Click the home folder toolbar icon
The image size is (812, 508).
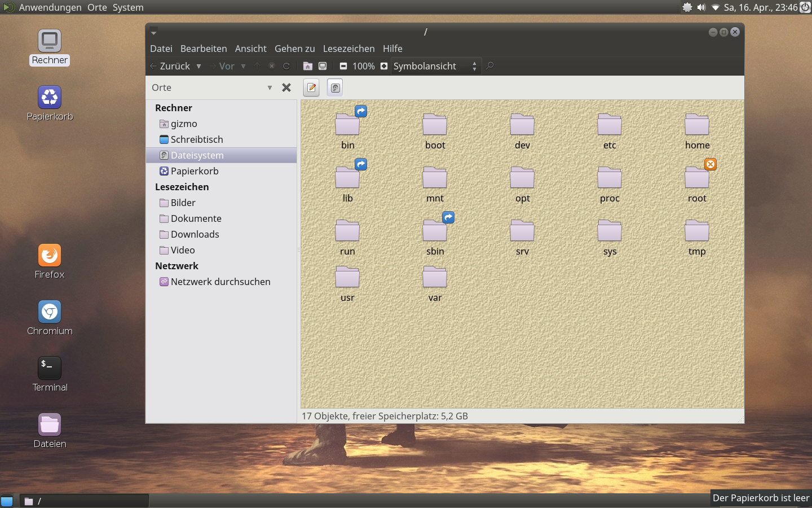(307, 66)
